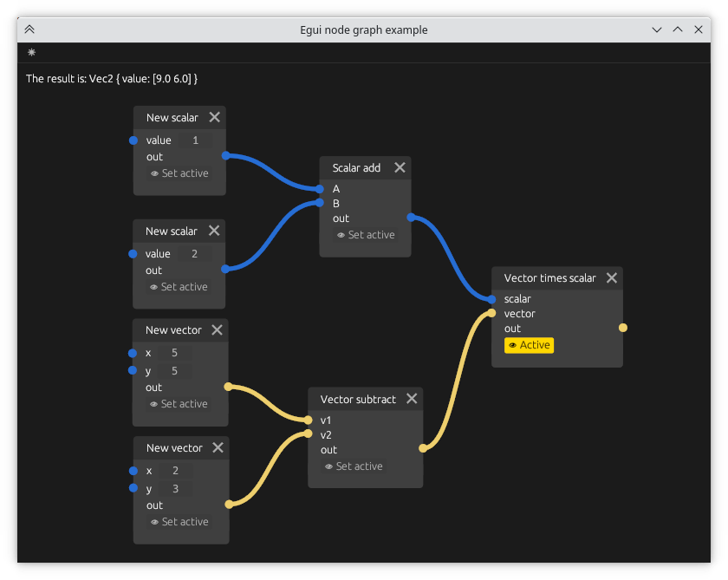Remove the Vector subtract node
Viewport: 728px width, 580px height.
(412, 399)
